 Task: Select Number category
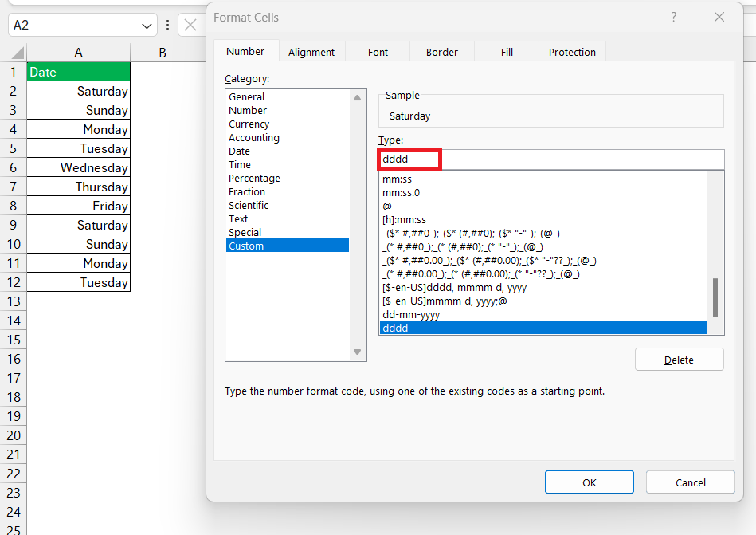288,111
